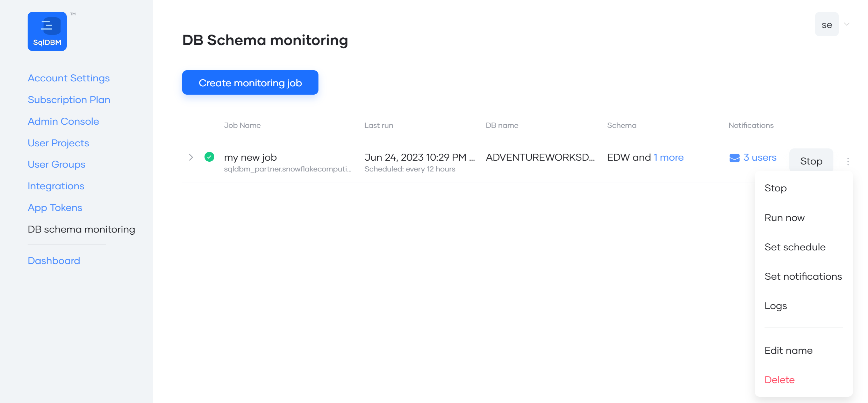Open Integrations from the sidebar
Image resolution: width=868 pixels, height=403 pixels.
pos(56,186)
